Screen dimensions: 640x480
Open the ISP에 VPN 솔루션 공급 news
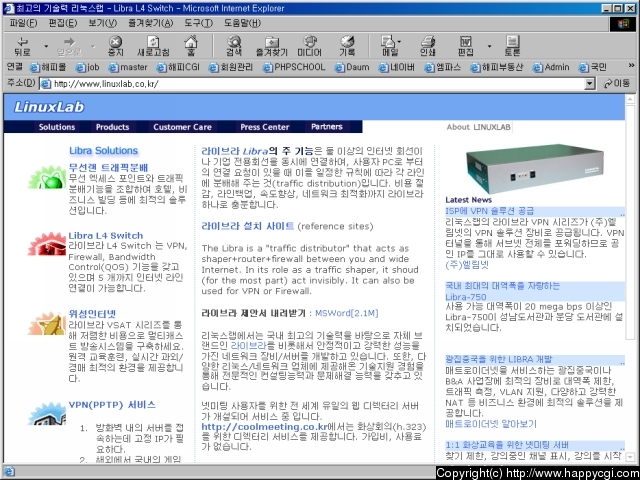pyautogui.click(x=489, y=211)
